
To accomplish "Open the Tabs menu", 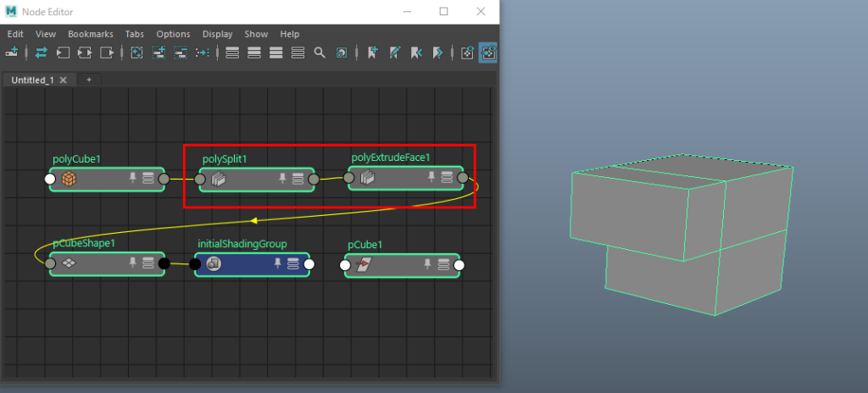I will [135, 35].
